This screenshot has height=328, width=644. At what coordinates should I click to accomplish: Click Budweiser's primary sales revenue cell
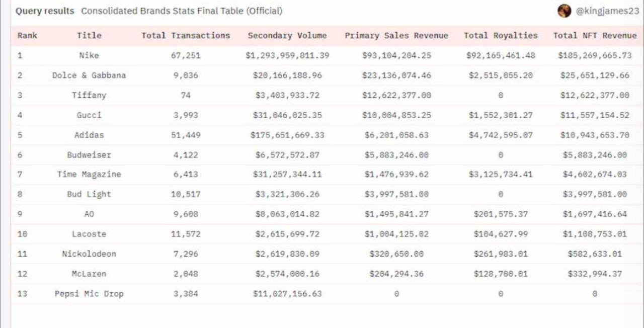[396, 155]
